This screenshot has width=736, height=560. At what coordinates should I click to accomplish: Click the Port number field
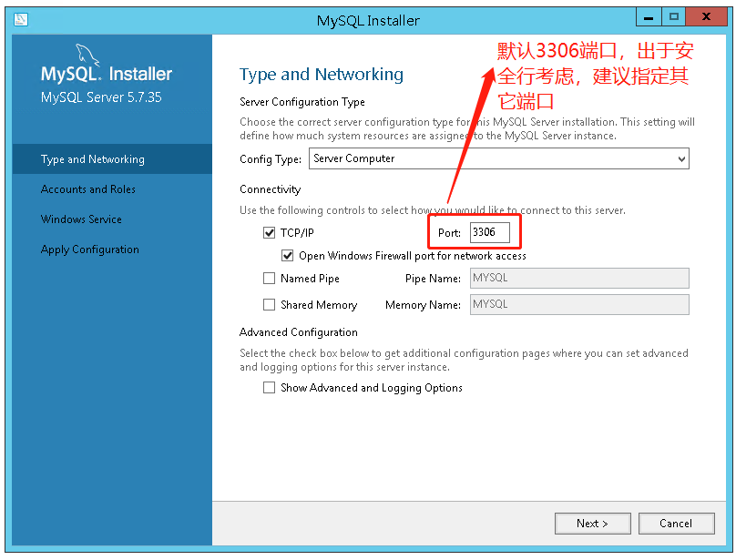pos(489,232)
